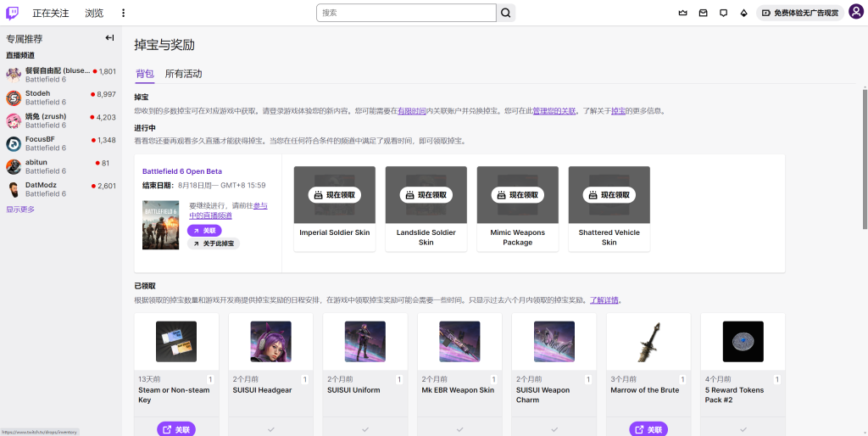Image resolution: width=868 pixels, height=436 pixels.
Task: Click SUISUI Headgear title text
Action: click(x=263, y=390)
